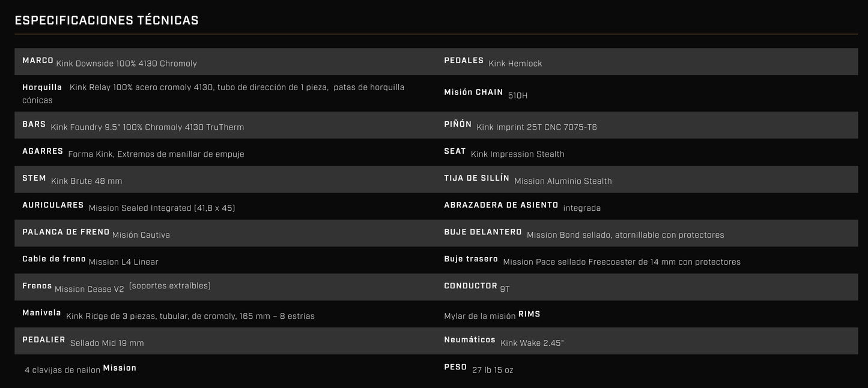Screen dimensions: 868x388
Task: Select PESO 27 lb 15 oz row
Action: click(647, 368)
